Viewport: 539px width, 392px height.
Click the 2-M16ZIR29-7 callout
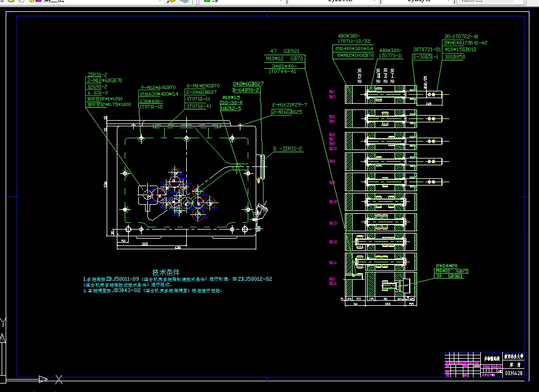[x=290, y=105]
